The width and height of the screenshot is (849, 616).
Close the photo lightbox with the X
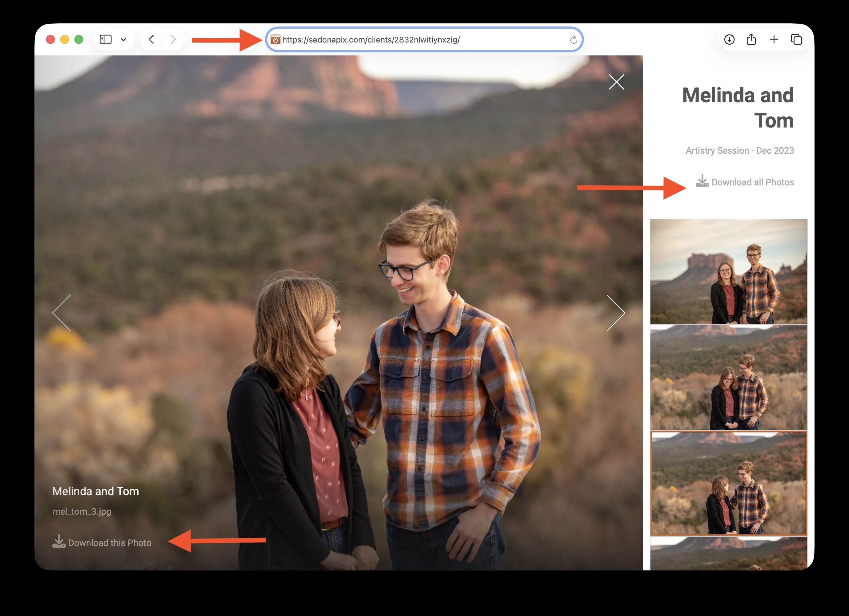(x=616, y=82)
